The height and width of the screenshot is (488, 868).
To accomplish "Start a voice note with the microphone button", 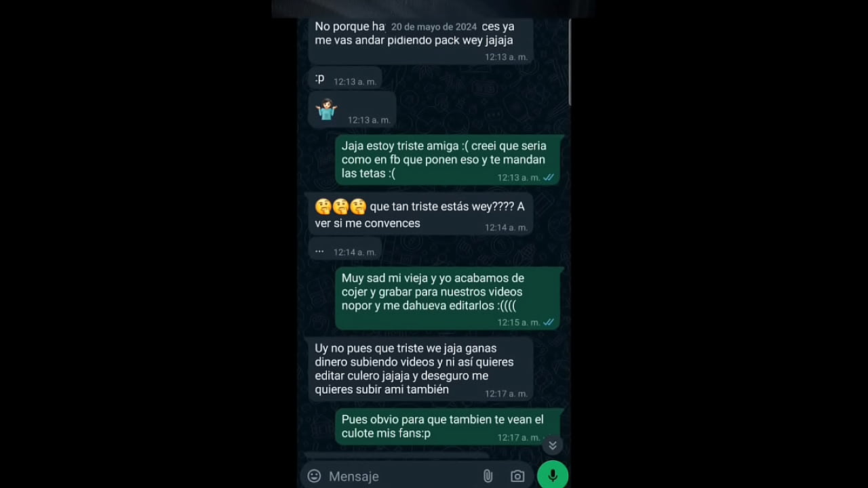I will pos(553,475).
